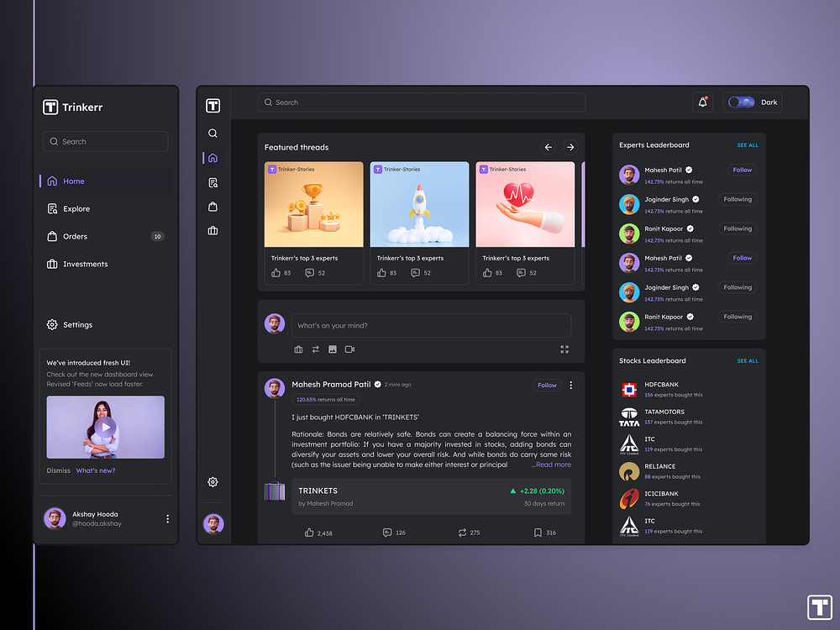Go to the next featured threads
Image resolution: width=840 pixels, height=630 pixels.
click(570, 147)
